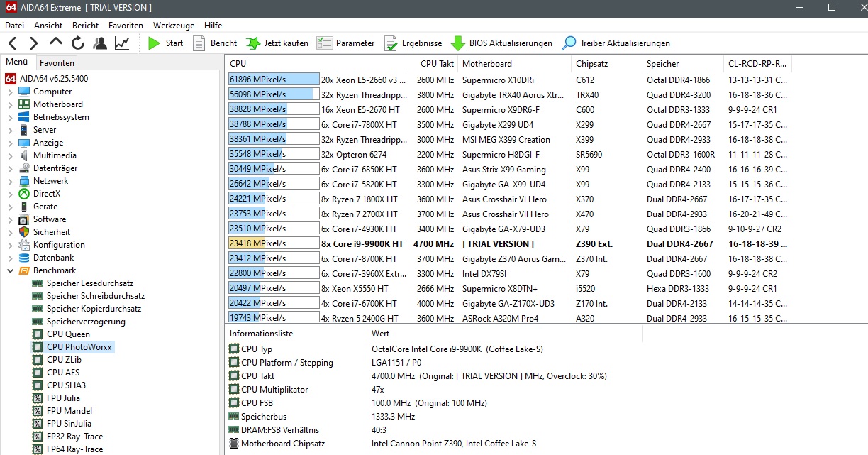
Task: Move up one level with the up arrow icon
Action: 56,43
